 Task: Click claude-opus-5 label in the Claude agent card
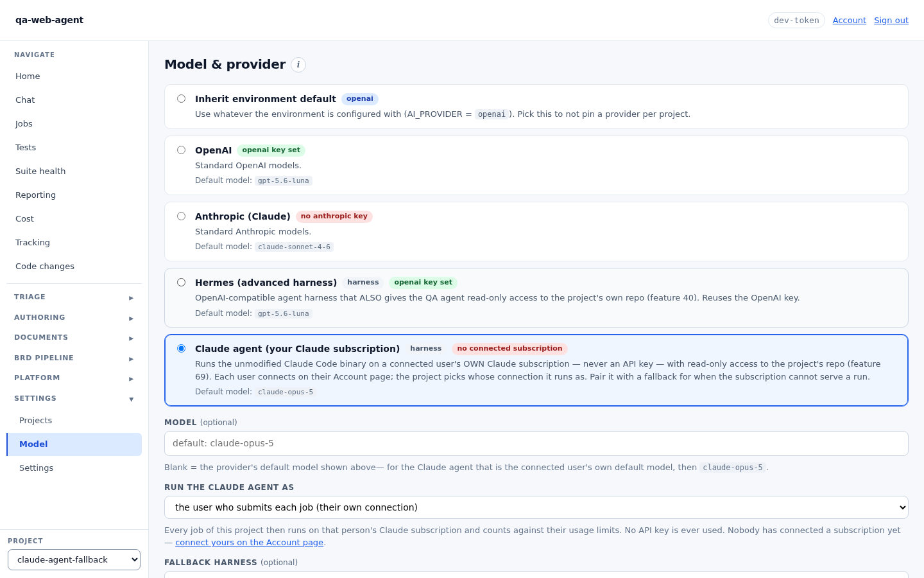pos(286,392)
